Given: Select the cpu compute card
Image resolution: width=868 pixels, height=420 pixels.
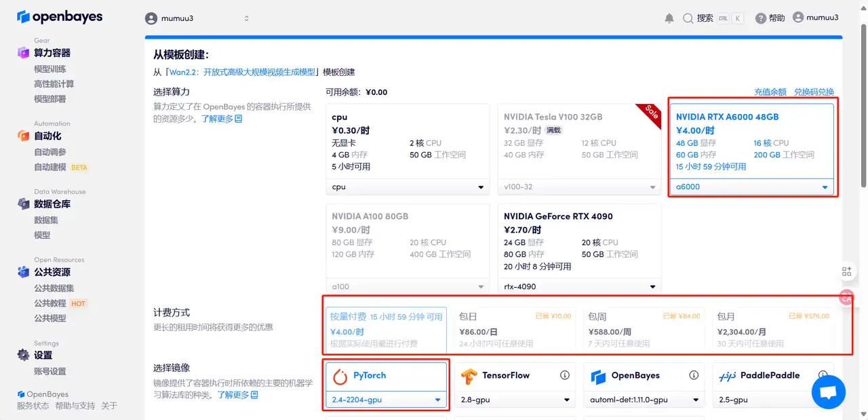Looking at the screenshot, I should point(407,150).
